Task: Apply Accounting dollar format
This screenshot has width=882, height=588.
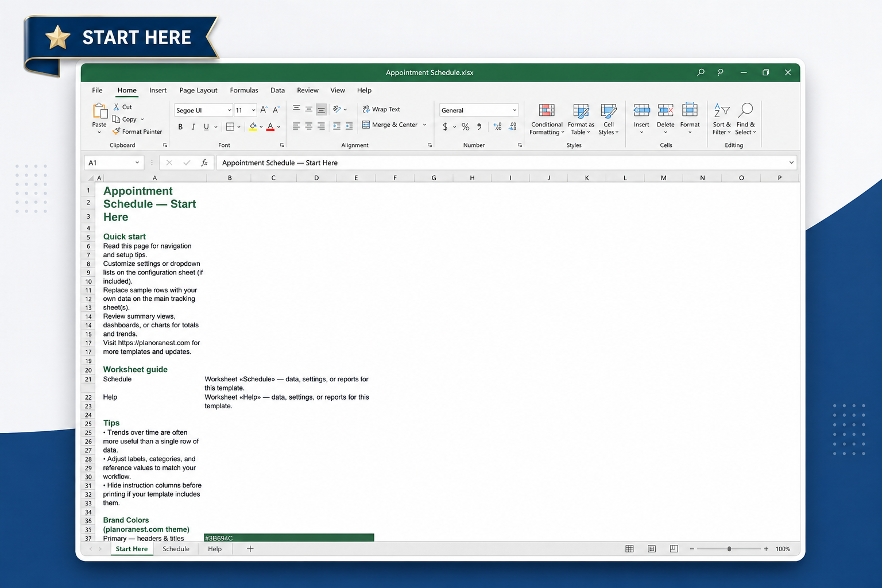Action: point(445,126)
